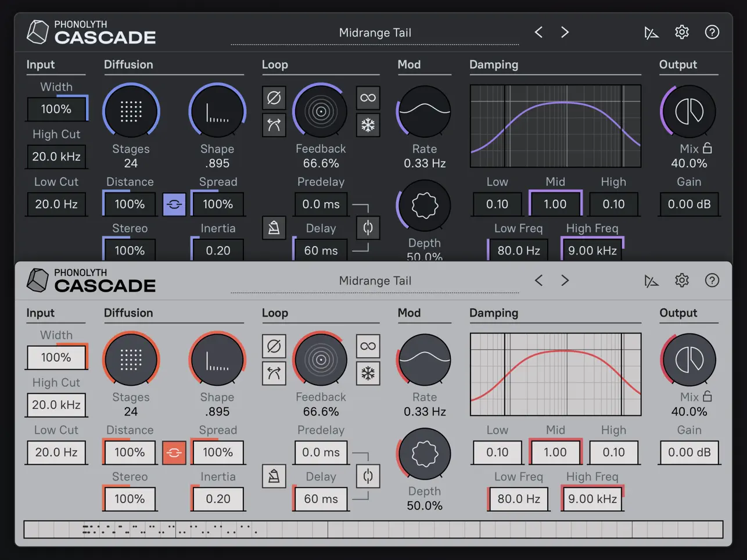Click the metronome sync icon in dark Cascade
The width and height of the screenshot is (747, 560).
coord(274,228)
